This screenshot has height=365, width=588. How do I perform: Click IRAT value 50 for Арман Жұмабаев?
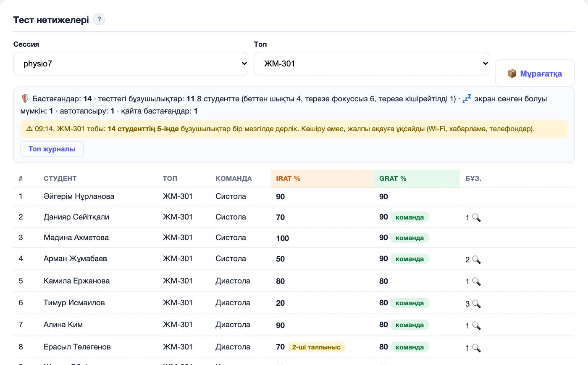(x=280, y=259)
